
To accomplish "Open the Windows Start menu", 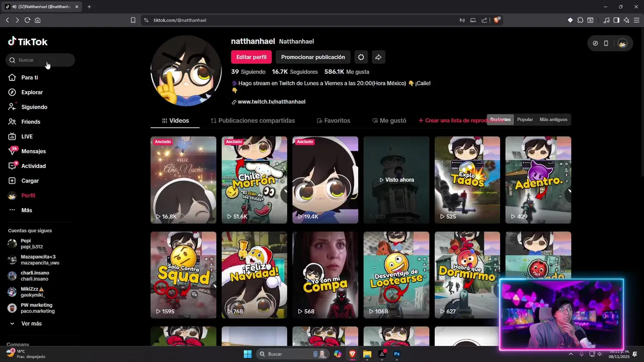I will coord(248,354).
